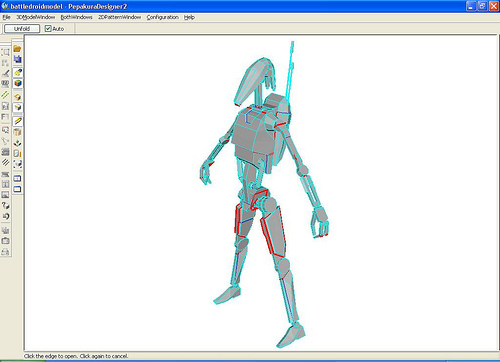Image resolution: width=500 pixels, height=362 pixels.
Task: Click the black diagonal hatch lines icon
Action: click(5, 162)
